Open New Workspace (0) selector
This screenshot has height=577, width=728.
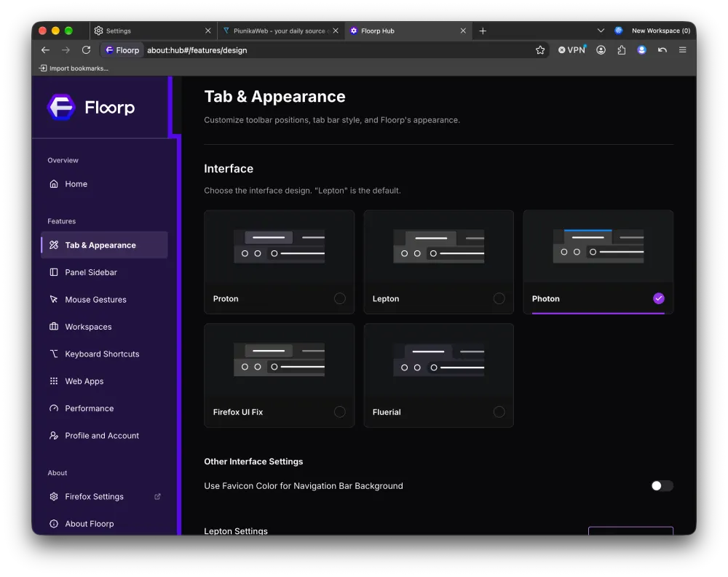coord(661,31)
